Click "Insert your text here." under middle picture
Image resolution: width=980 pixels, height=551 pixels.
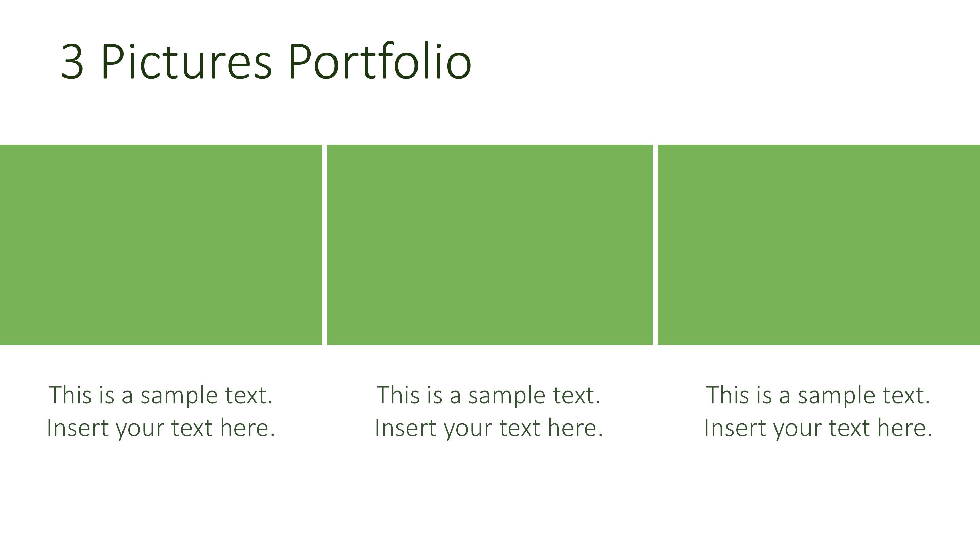[x=489, y=428]
